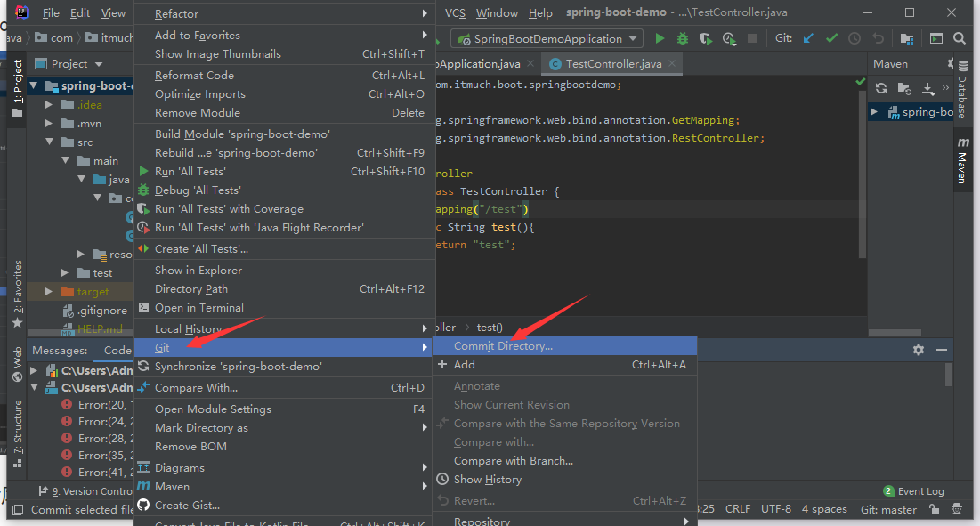Expand the .mvn folder
The height and width of the screenshot is (526, 980).
49,123
